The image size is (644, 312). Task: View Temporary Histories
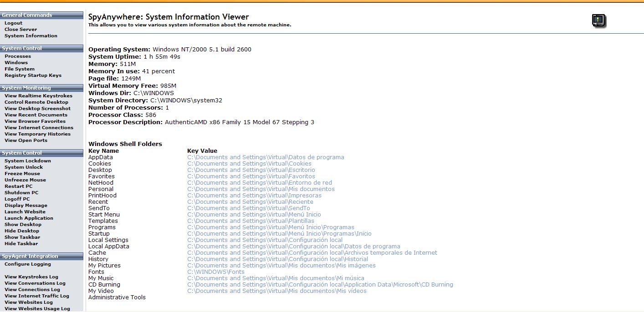coord(37,134)
